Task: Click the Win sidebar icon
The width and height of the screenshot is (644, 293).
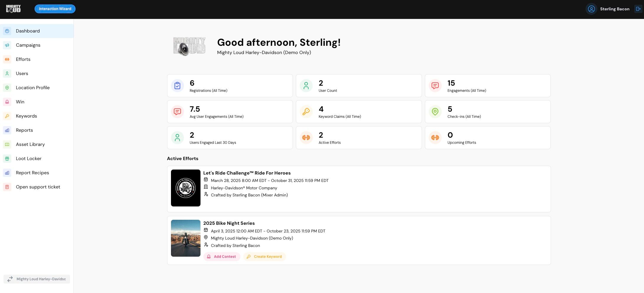Action: (7, 102)
